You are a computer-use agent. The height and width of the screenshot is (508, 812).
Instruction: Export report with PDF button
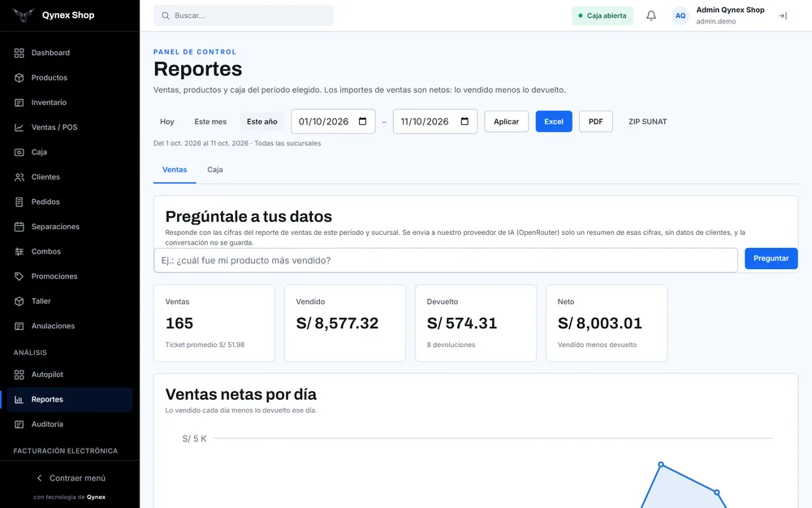click(x=595, y=122)
